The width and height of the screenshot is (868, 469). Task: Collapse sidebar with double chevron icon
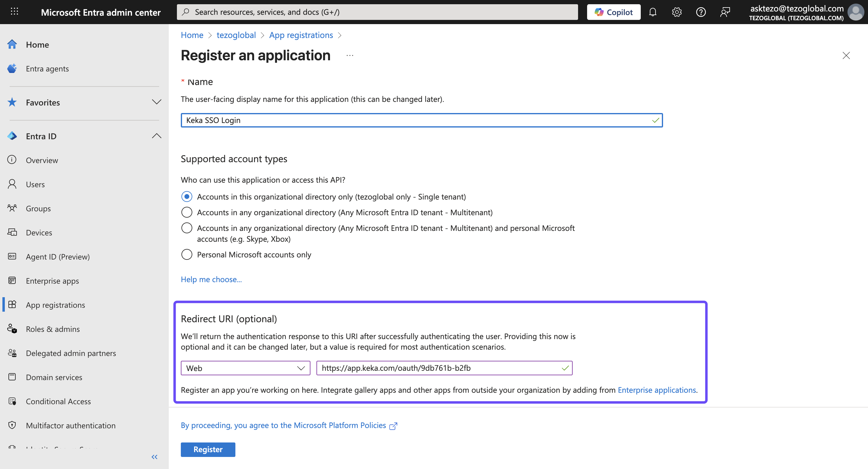click(154, 457)
